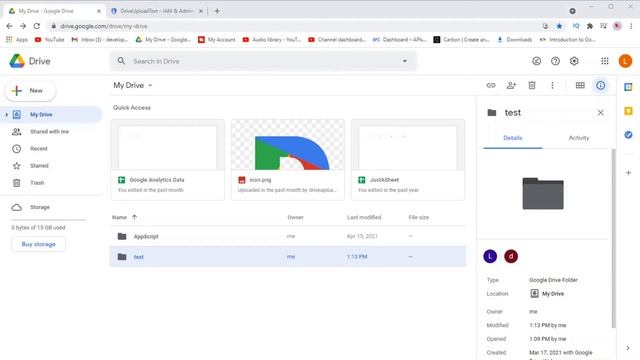Open the Downloads bookmark
Viewport: 640px width, 360px height.
point(514,40)
